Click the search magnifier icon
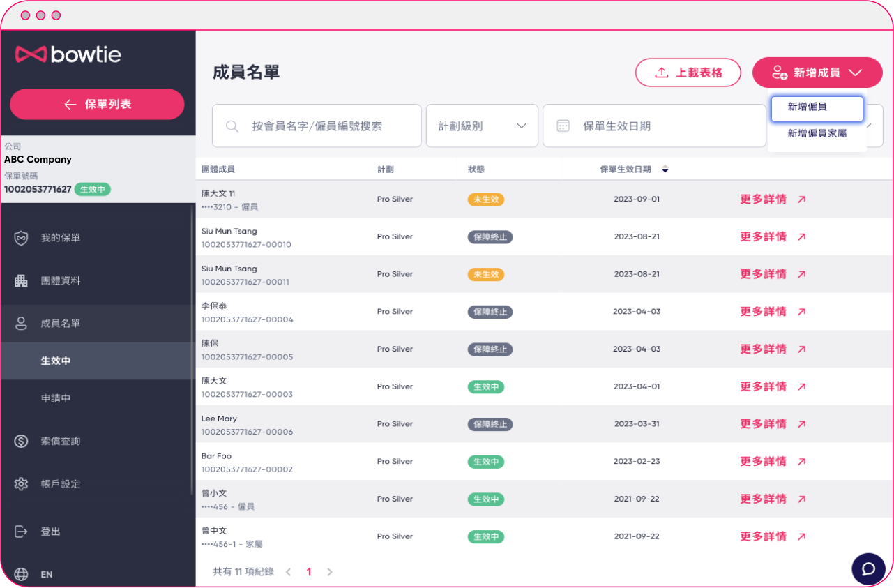This screenshot has width=894, height=588. point(232,126)
